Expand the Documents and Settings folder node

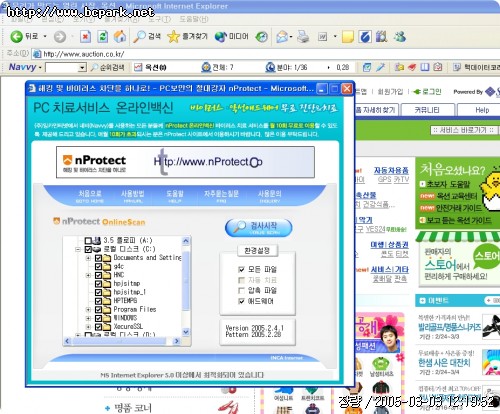click(x=88, y=258)
